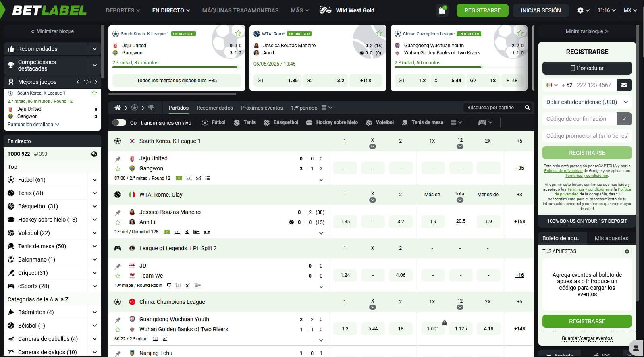644x357 pixels.
Task: Bet on Bouzas Maneiro 1.35 in table
Action: 345,222
